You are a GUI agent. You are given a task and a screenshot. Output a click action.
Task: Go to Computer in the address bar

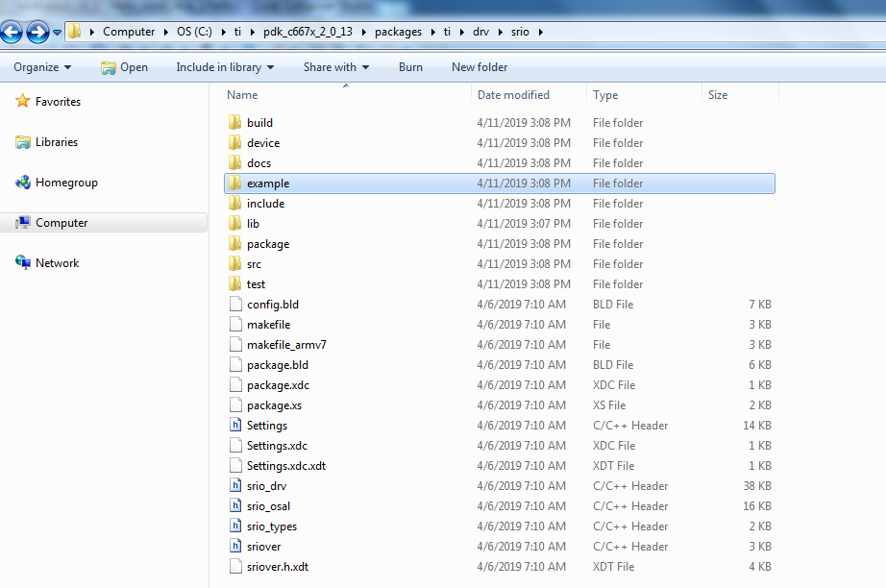click(x=129, y=32)
